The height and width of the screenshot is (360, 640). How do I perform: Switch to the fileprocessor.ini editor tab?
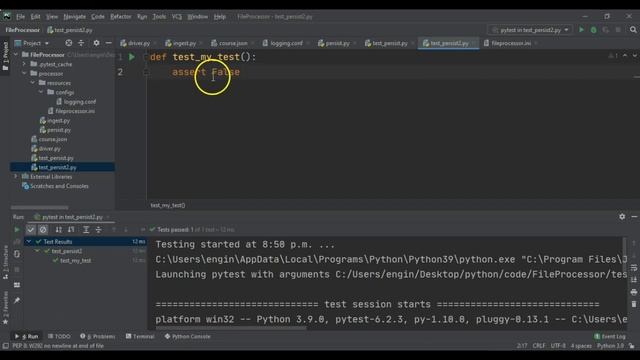click(508, 43)
